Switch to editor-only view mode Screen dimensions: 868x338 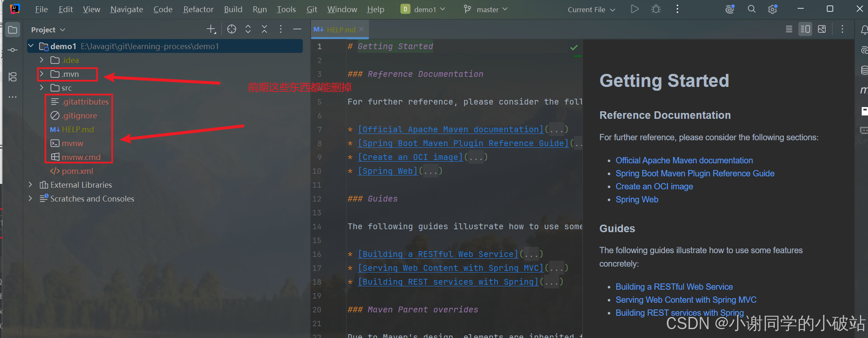point(789,29)
